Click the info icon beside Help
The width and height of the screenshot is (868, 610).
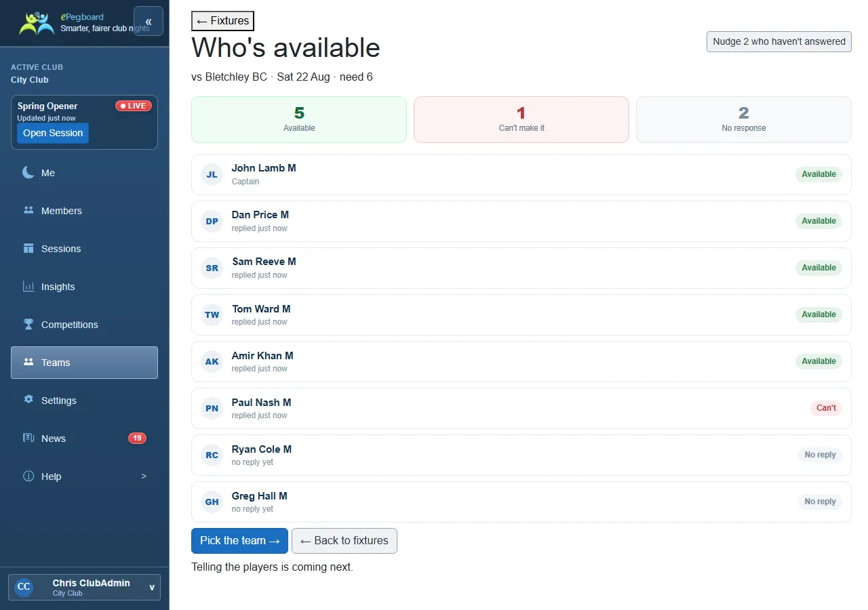coord(28,476)
